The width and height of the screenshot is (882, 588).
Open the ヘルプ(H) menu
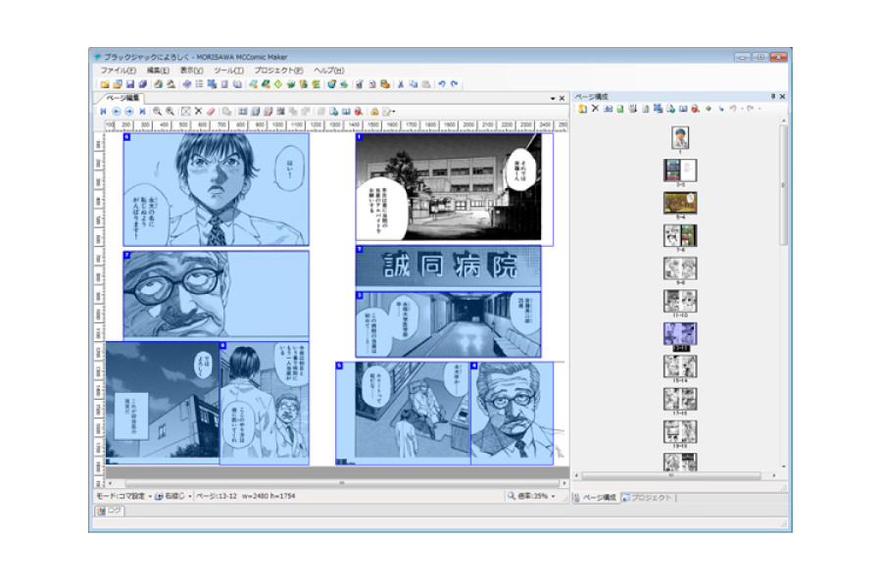tap(328, 71)
